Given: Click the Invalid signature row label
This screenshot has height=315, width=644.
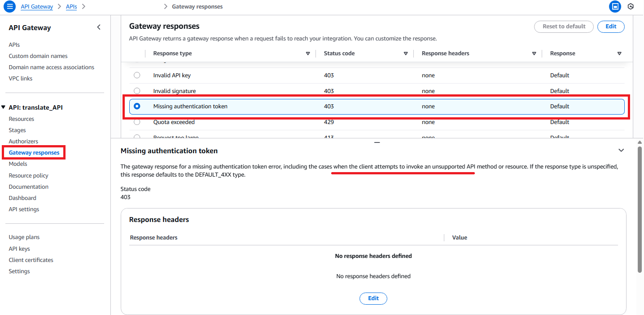Looking at the screenshot, I should point(175,91).
